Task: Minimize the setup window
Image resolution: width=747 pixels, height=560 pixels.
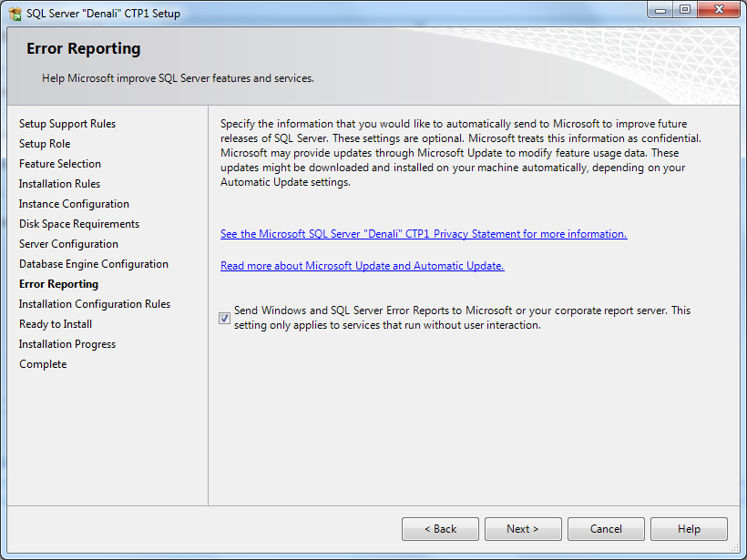Action: coord(660,9)
